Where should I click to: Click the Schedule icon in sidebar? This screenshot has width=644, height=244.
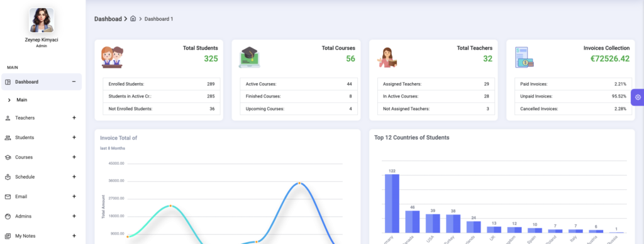[8, 177]
